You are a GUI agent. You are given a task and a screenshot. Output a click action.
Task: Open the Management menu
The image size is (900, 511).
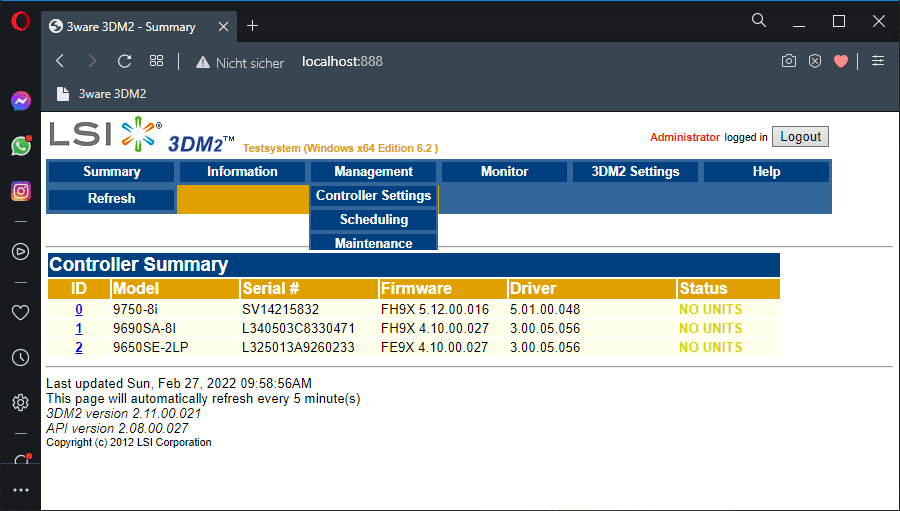point(373,172)
